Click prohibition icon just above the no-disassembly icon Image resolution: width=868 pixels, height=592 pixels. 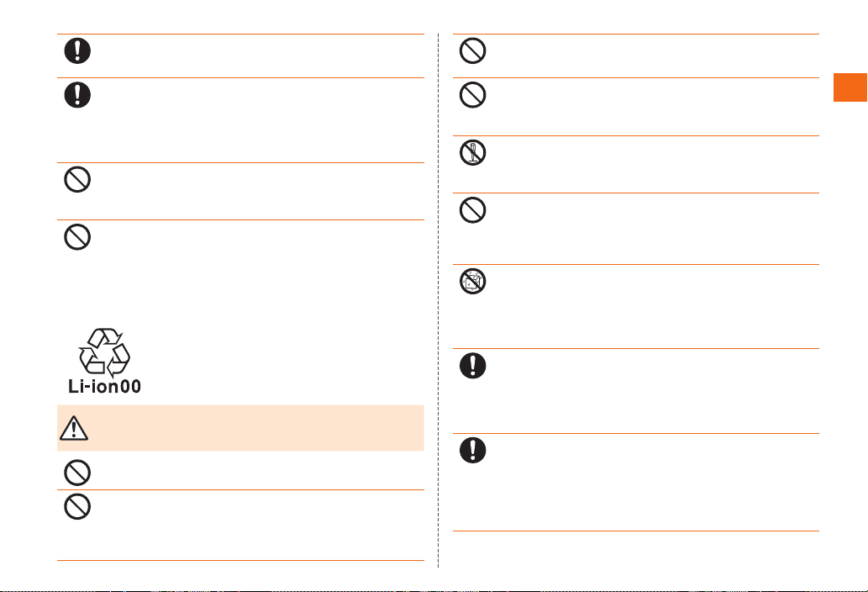(x=473, y=95)
